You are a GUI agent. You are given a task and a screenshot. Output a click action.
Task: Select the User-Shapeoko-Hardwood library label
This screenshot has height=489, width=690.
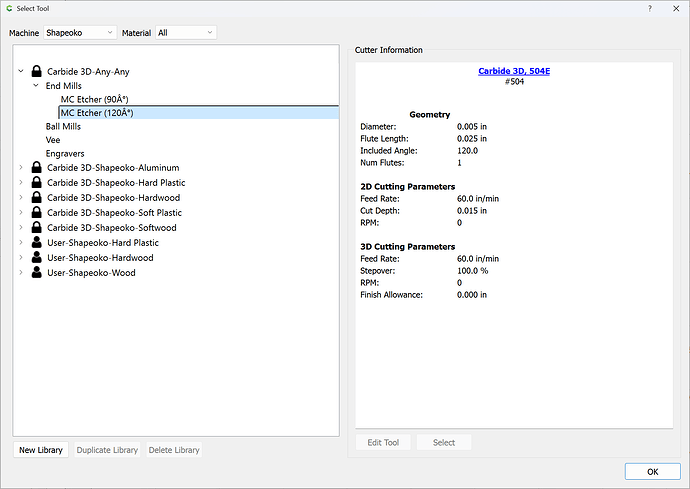tap(100, 257)
